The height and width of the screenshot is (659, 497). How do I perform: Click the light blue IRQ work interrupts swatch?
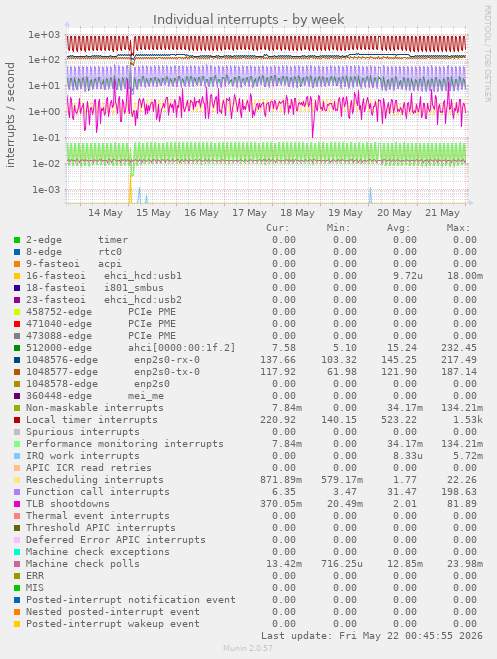click(x=17, y=456)
